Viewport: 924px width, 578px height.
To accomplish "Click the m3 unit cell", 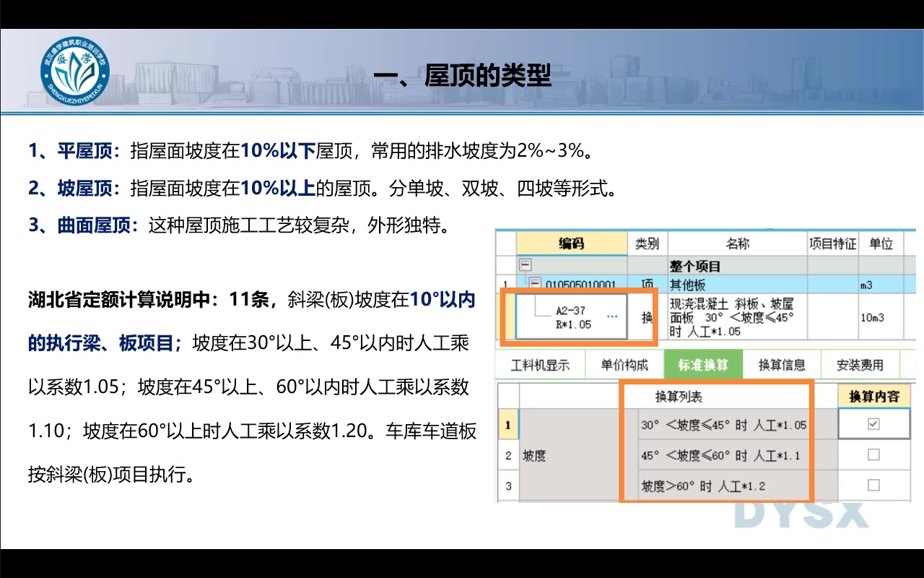I will point(881,285).
